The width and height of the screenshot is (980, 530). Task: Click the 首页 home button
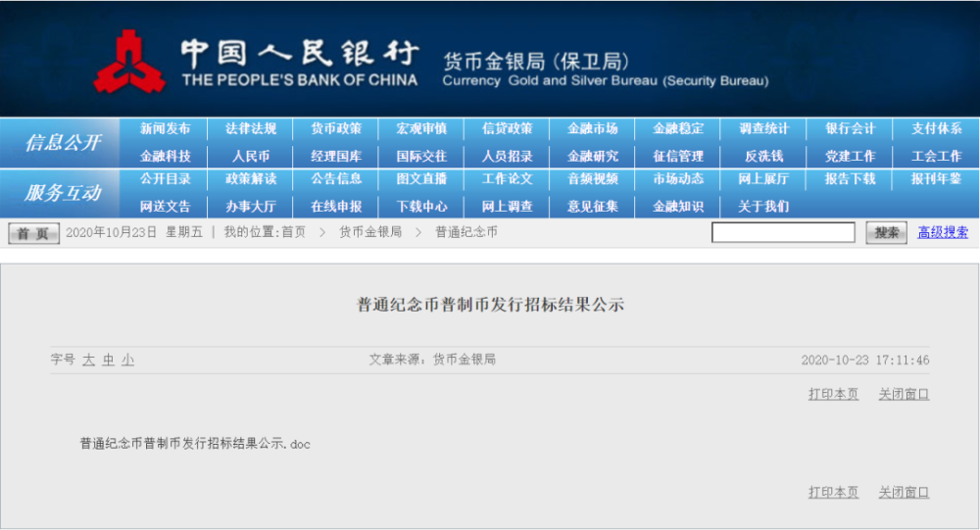tap(33, 233)
